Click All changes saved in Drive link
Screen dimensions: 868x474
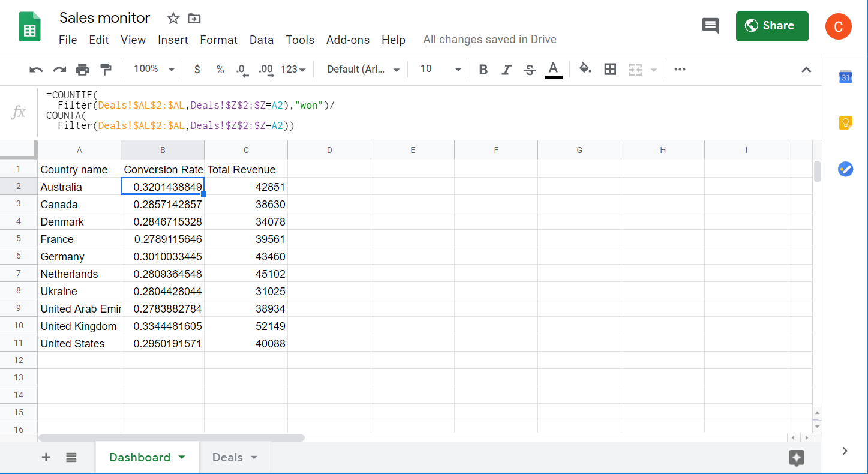(489, 40)
